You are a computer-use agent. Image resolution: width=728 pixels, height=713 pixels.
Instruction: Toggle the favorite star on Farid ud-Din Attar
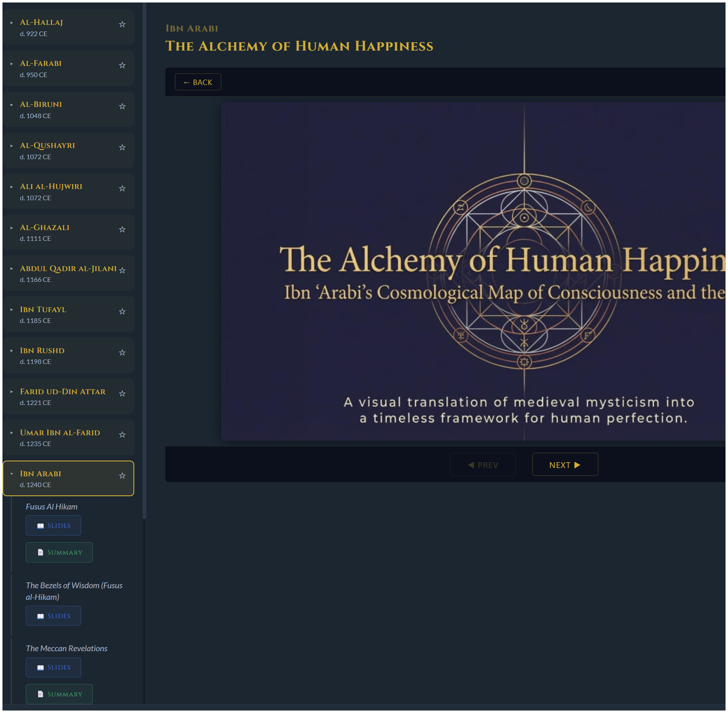pyautogui.click(x=122, y=394)
